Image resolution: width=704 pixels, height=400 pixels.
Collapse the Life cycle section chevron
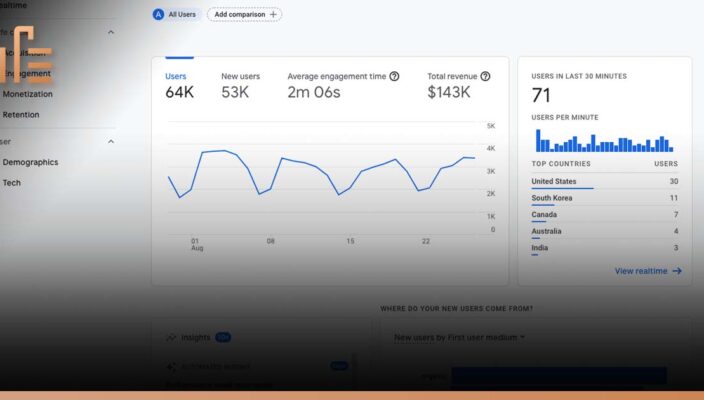[110, 32]
